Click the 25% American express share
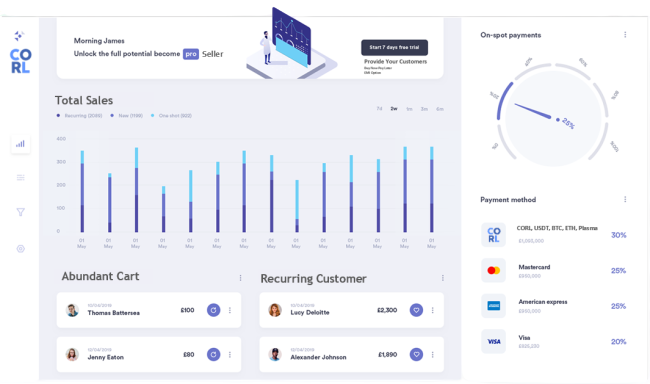The image size is (650, 384). click(x=618, y=306)
